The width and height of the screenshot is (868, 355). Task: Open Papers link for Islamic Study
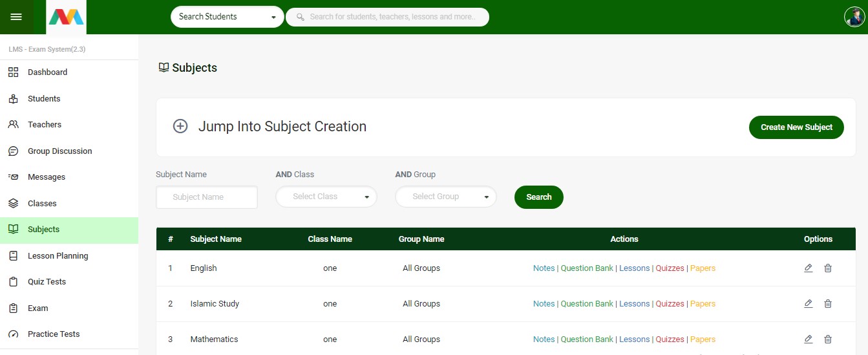click(703, 304)
